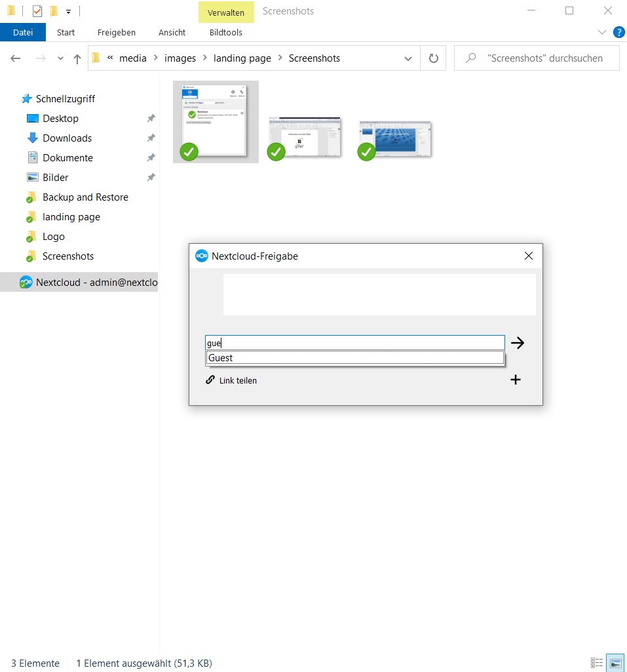Refresh the current folder view
The width and height of the screenshot is (627, 672).
[x=433, y=58]
